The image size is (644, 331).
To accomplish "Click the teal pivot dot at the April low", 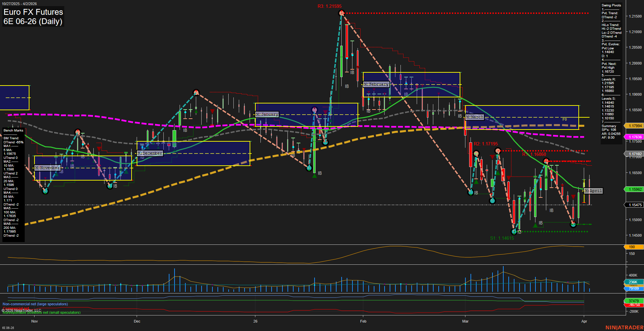I will tap(573, 224).
